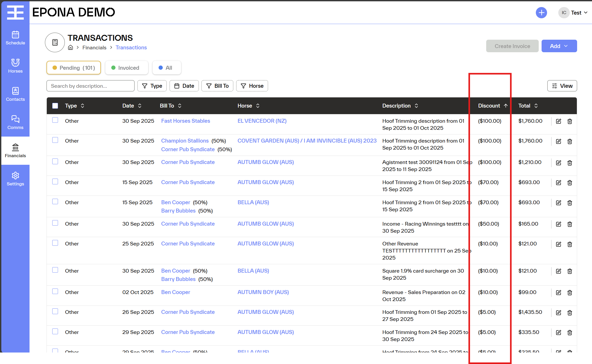Switch to the Invoiced tab
Image resolution: width=592 pixels, height=364 pixels.
pos(126,68)
